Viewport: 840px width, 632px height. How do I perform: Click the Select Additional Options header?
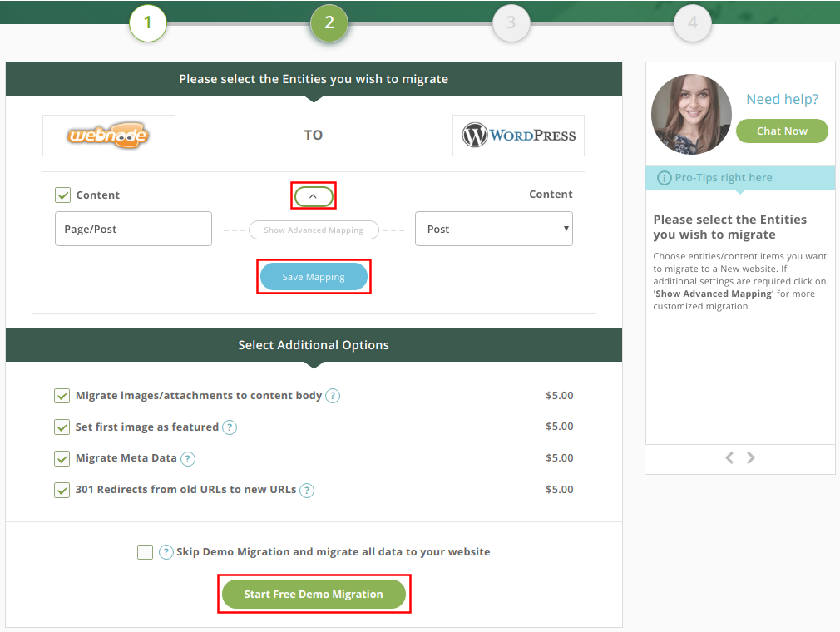tap(314, 345)
